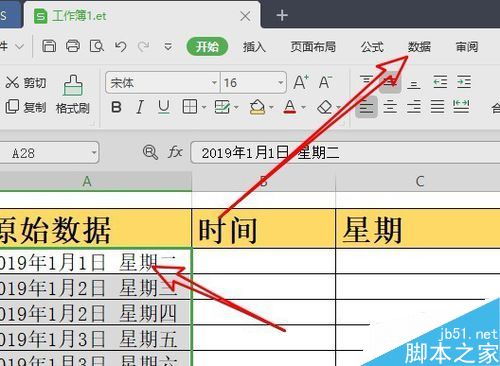This screenshot has width=500, height=366.
Task: Click the 原始数据 header cell
Action: pyautogui.click(x=96, y=229)
